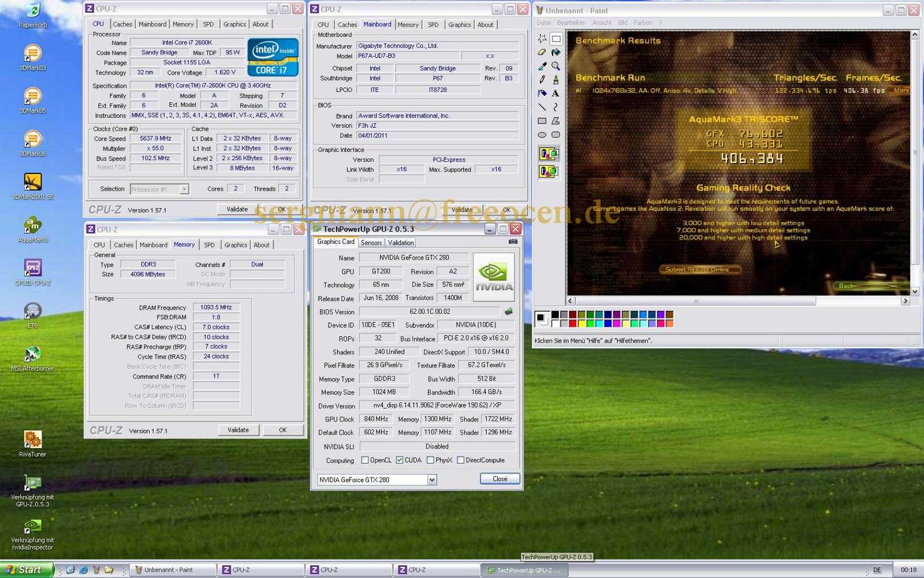This screenshot has height=578, width=924.
Task: Select the Pick Color eyedropper tool
Action: (x=542, y=66)
